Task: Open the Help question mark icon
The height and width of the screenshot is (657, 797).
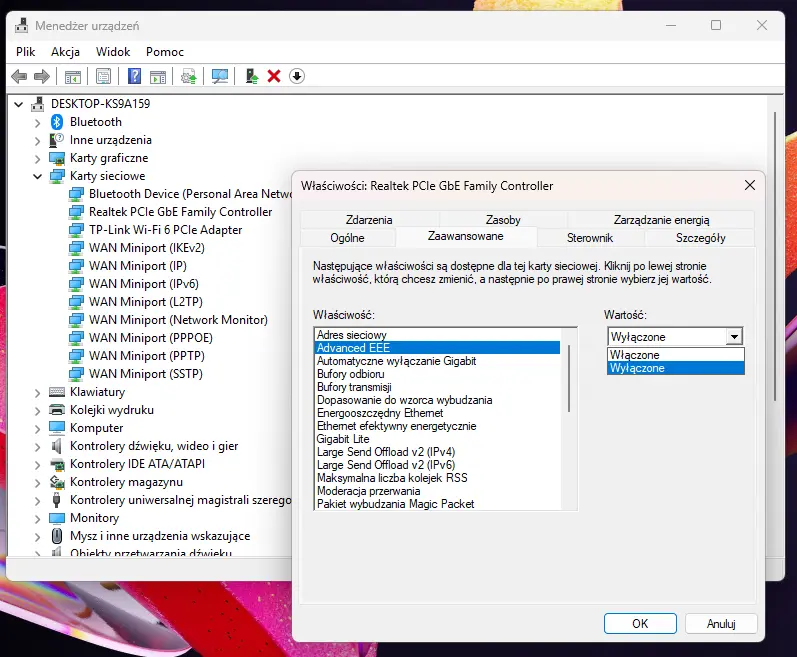Action: click(134, 77)
